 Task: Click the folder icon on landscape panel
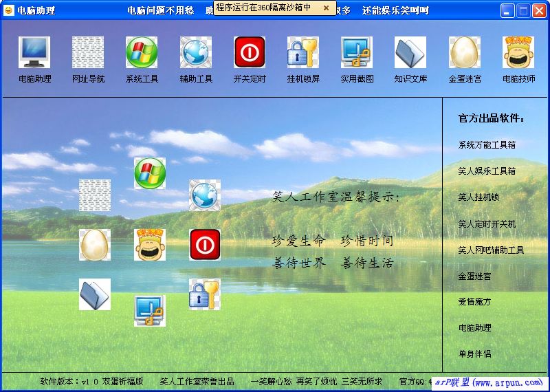click(x=95, y=294)
